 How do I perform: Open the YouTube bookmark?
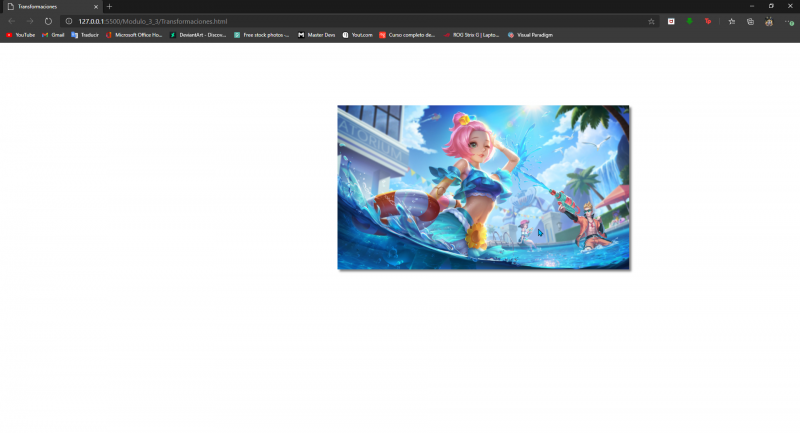(21, 35)
